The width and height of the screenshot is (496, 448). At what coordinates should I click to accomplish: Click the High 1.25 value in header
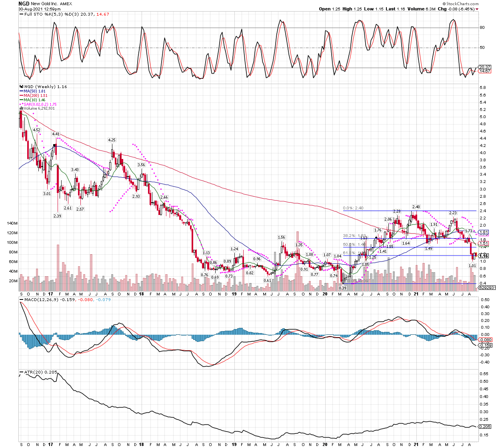point(352,9)
